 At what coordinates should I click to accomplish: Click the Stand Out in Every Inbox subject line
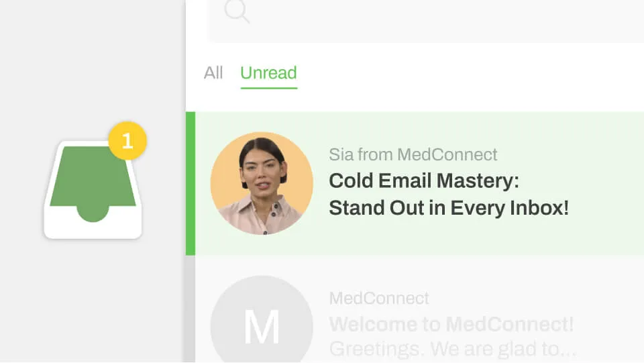[449, 208]
